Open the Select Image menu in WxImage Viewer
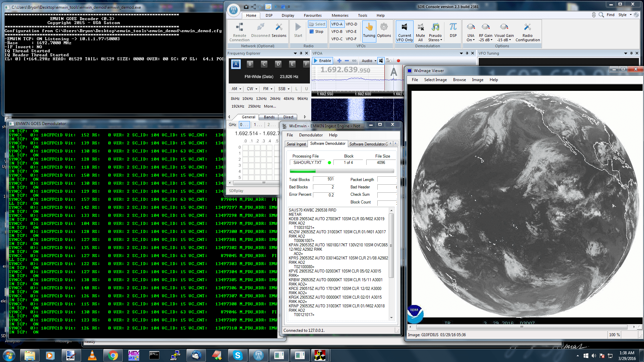The width and height of the screenshot is (644, 362). 435,80
